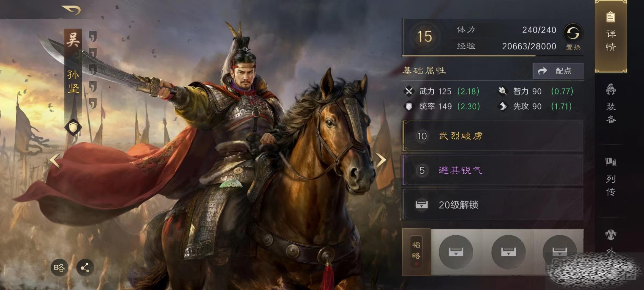The image size is (644, 290).
Task: Select the first empty 韬略 slot
Action: 456,252
